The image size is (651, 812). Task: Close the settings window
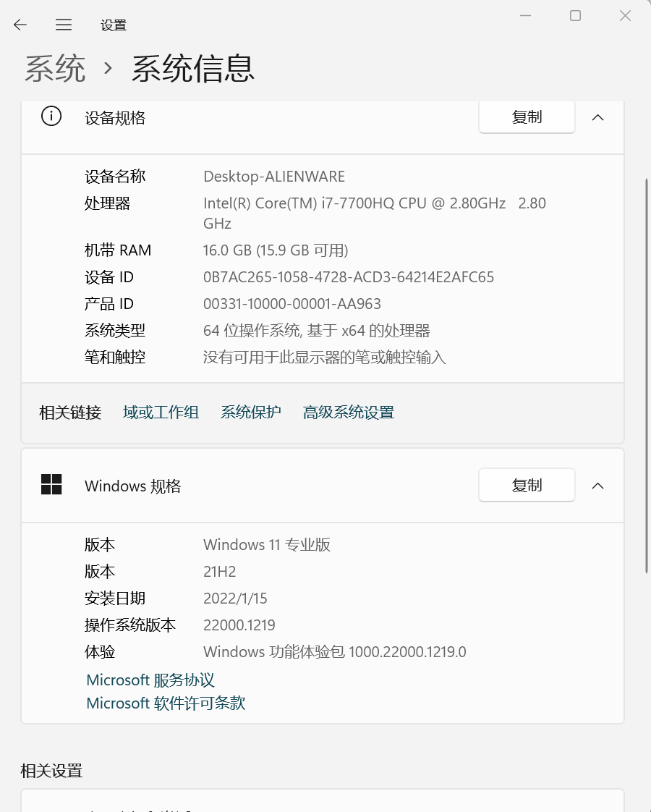point(625,15)
